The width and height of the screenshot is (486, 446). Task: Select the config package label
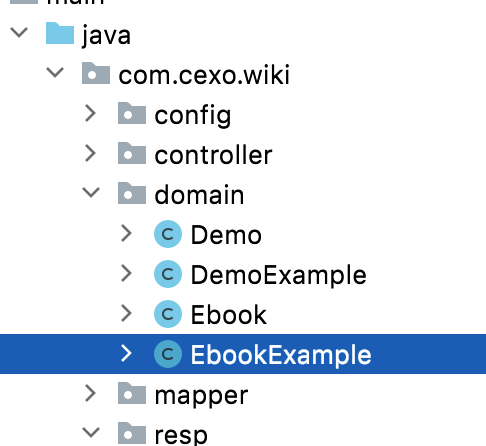tap(193, 116)
